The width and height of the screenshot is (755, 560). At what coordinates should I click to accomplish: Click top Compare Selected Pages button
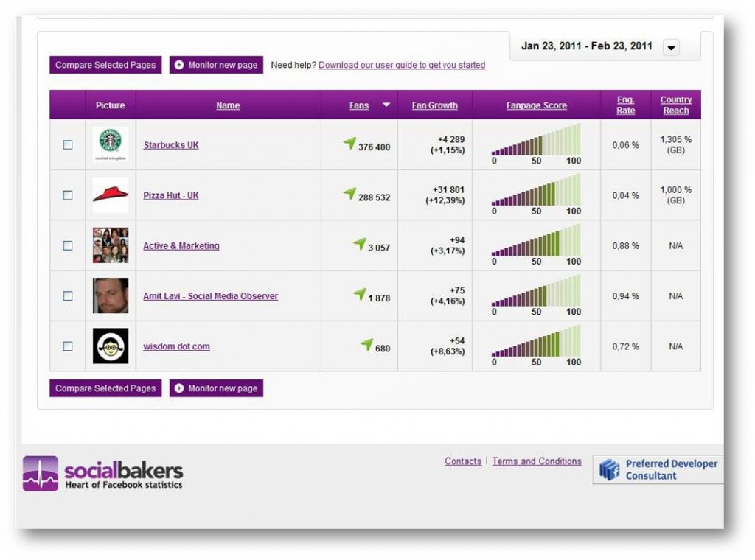point(105,65)
